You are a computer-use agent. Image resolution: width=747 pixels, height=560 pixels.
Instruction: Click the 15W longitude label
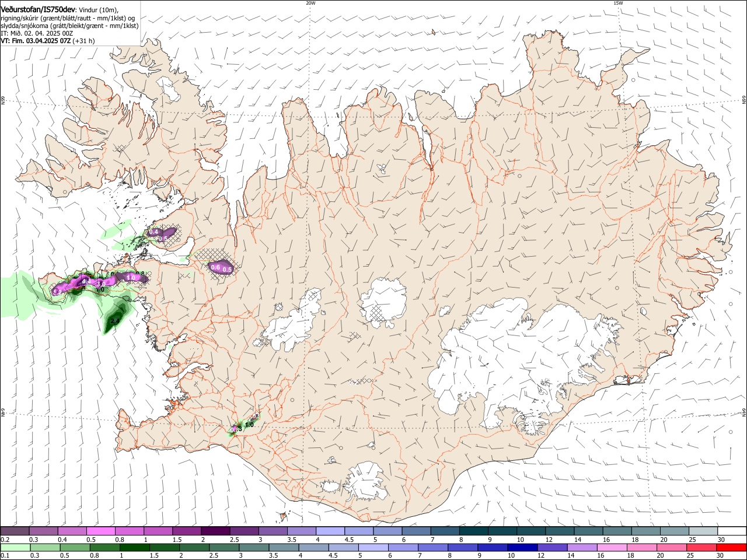[618, 2]
